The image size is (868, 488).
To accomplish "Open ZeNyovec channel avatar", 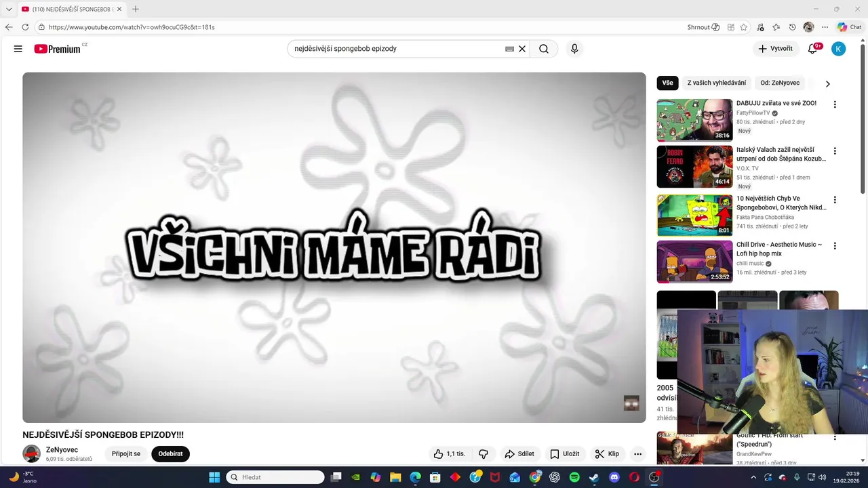I will [x=32, y=454].
